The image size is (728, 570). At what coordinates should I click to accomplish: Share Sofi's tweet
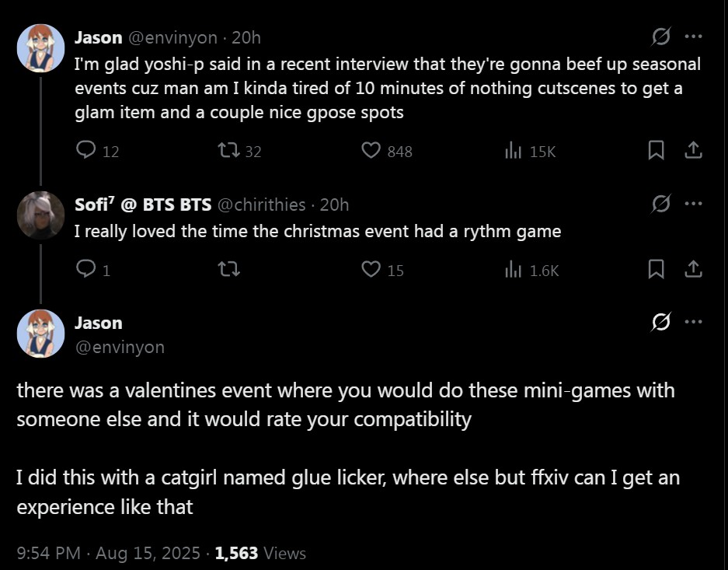click(693, 270)
